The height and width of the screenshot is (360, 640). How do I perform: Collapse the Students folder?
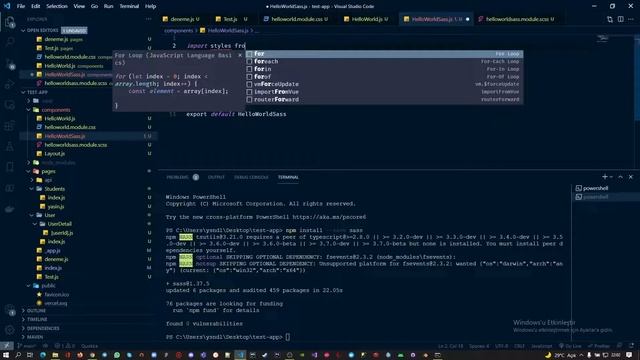32,189
